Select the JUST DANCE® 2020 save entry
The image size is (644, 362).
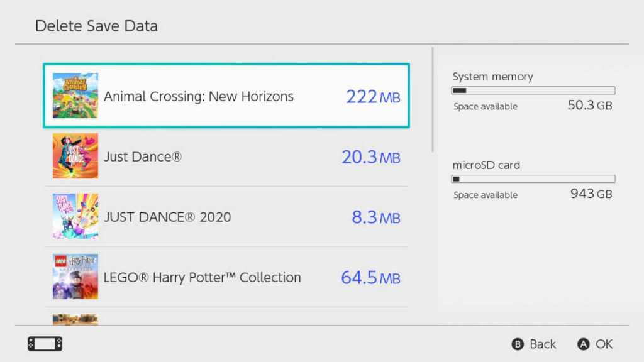[226, 216]
